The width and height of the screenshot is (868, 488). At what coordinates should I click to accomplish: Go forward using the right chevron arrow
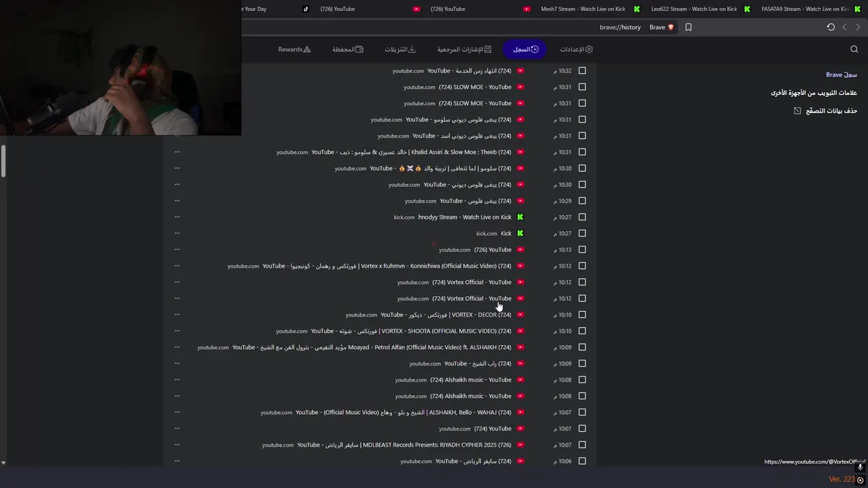point(858,27)
